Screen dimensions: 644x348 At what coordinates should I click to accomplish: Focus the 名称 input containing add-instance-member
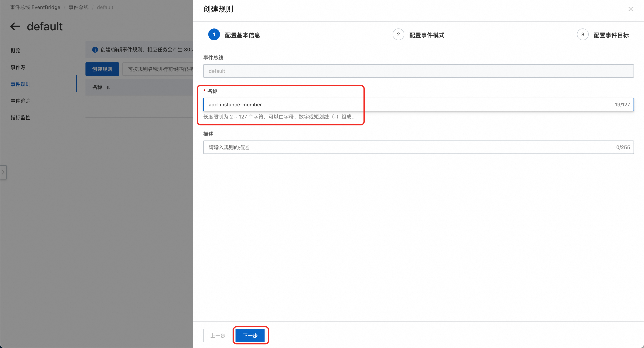[x=418, y=104]
